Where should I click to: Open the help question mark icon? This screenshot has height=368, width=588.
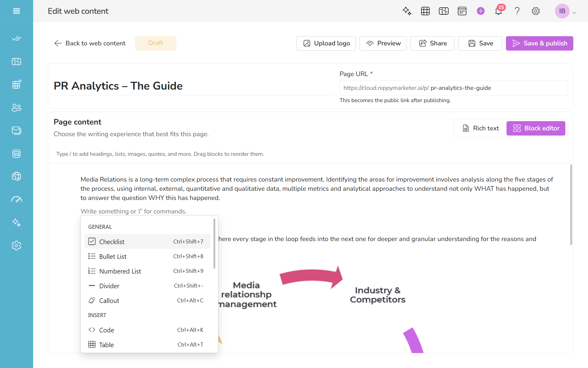click(x=517, y=11)
